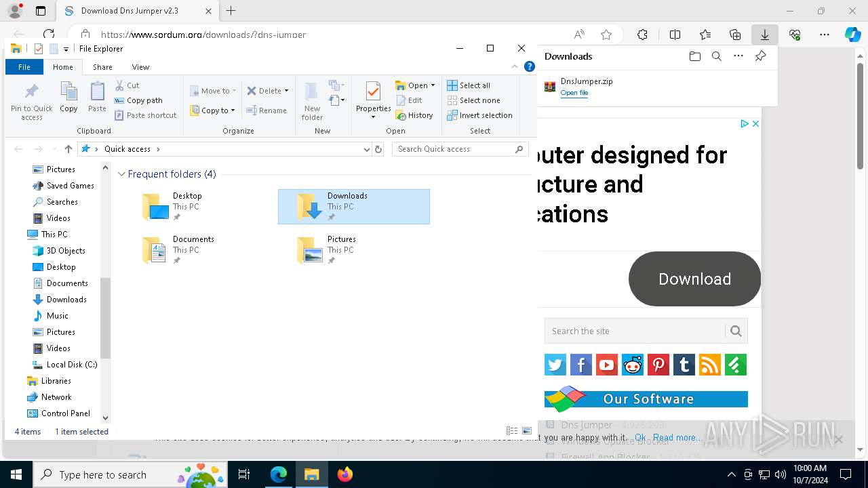Click the File Explorer Help icon
The image size is (868, 488).
(530, 66)
